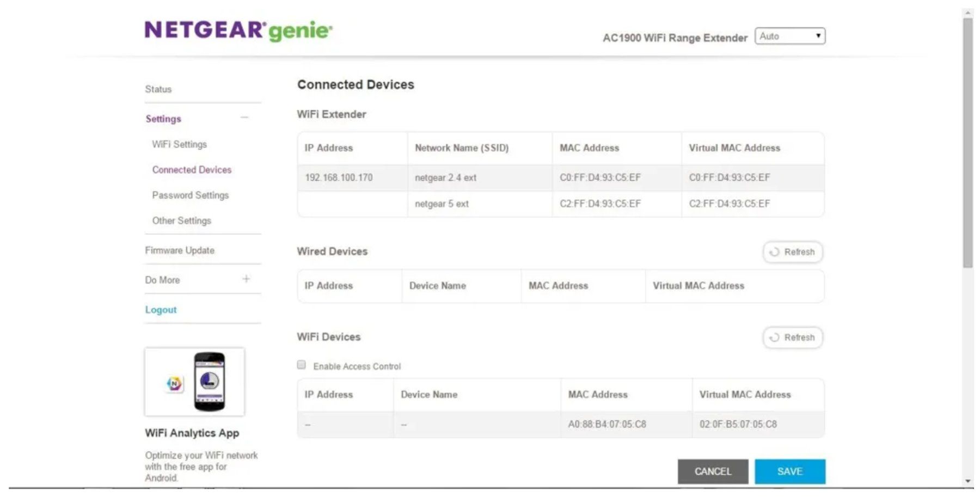The height and width of the screenshot is (497, 980).
Task: Click Wired Devices Device Name header
Action: [x=438, y=286]
